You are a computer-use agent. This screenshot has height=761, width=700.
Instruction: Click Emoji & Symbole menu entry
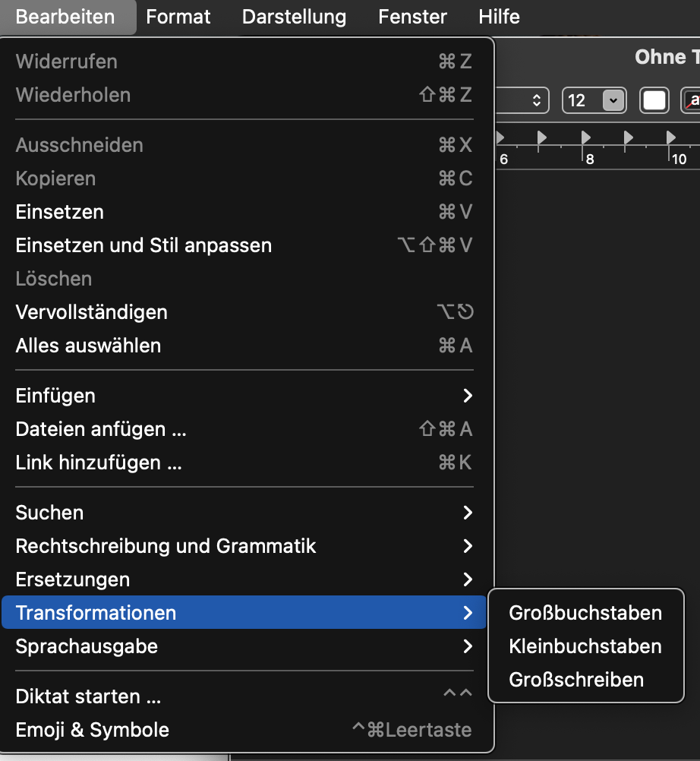[x=92, y=730]
